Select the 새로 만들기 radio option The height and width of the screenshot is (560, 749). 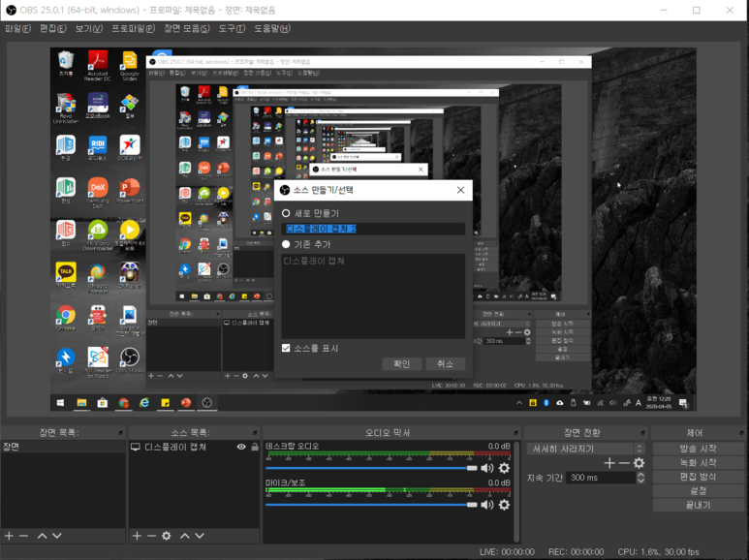pyautogui.click(x=286, y=213)
